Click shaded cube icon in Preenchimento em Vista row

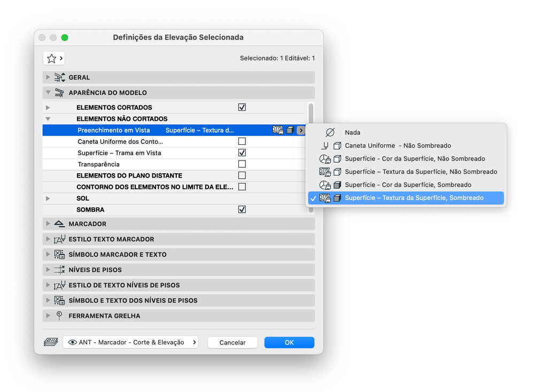(x=290, y=130)
